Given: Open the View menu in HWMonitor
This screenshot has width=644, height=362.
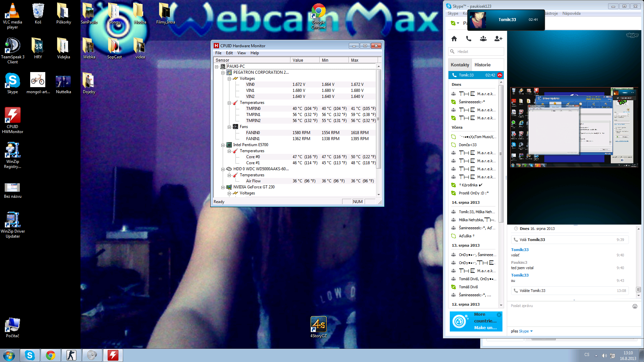Looking at the screenshot, I should pos(241,53).
